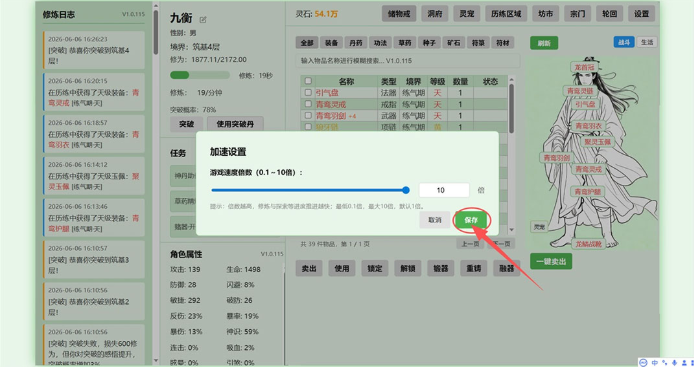Open the 坊市 market tab
694x367 pixels.
(546, 14)
